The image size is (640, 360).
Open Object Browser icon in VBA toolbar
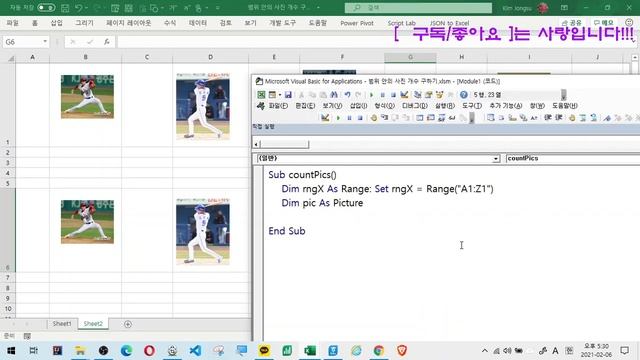coord(440,95)
